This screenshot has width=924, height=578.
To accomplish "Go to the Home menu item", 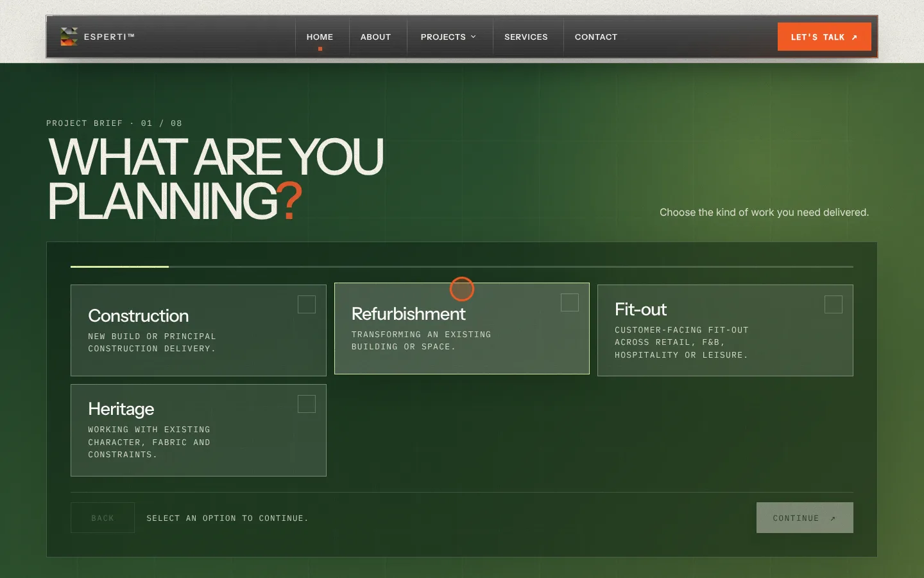I will coord(320,37).
